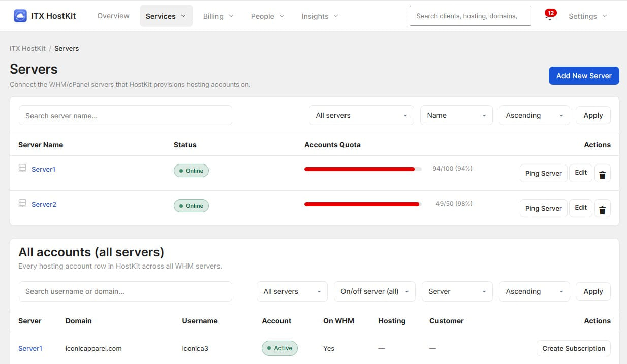
Task: Click the iconicapparel.com domain cell
Action: (x=93, y=348)
